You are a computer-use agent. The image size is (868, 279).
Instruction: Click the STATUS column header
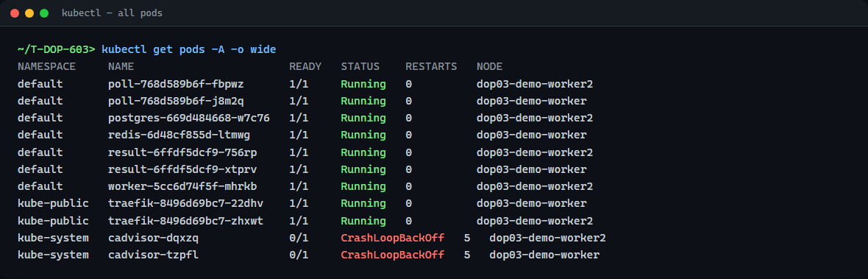pos(360,67)
